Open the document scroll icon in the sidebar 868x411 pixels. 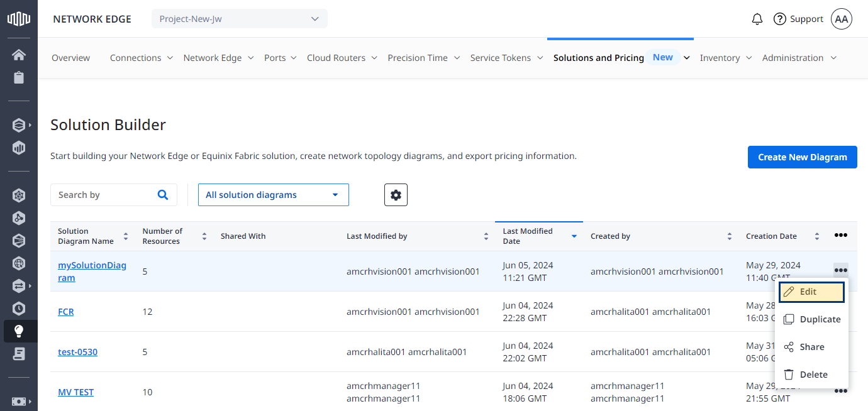[19, 354]
